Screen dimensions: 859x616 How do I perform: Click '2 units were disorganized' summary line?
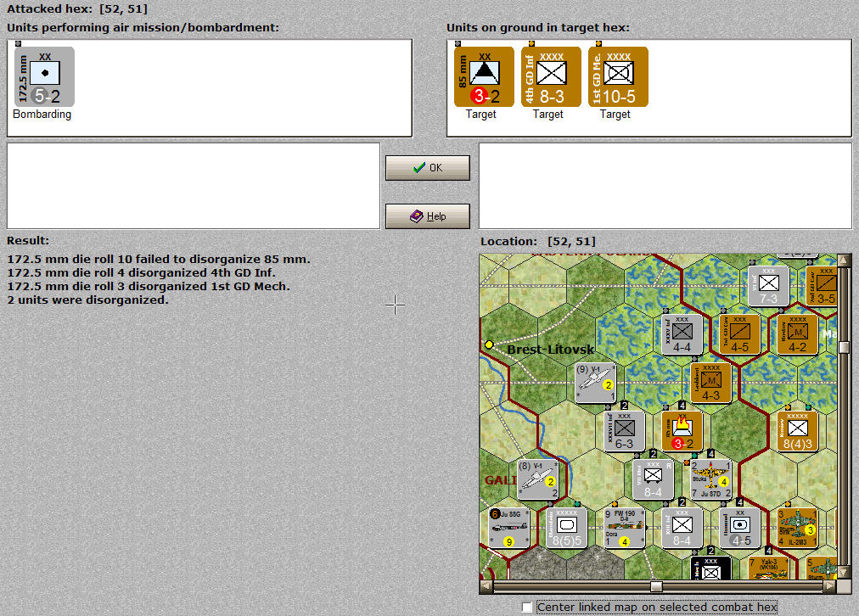coord(87,300)
